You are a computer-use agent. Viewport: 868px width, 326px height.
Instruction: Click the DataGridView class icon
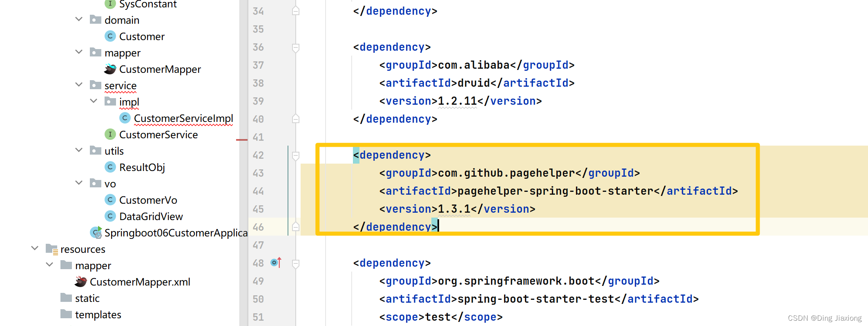[110, 216]
